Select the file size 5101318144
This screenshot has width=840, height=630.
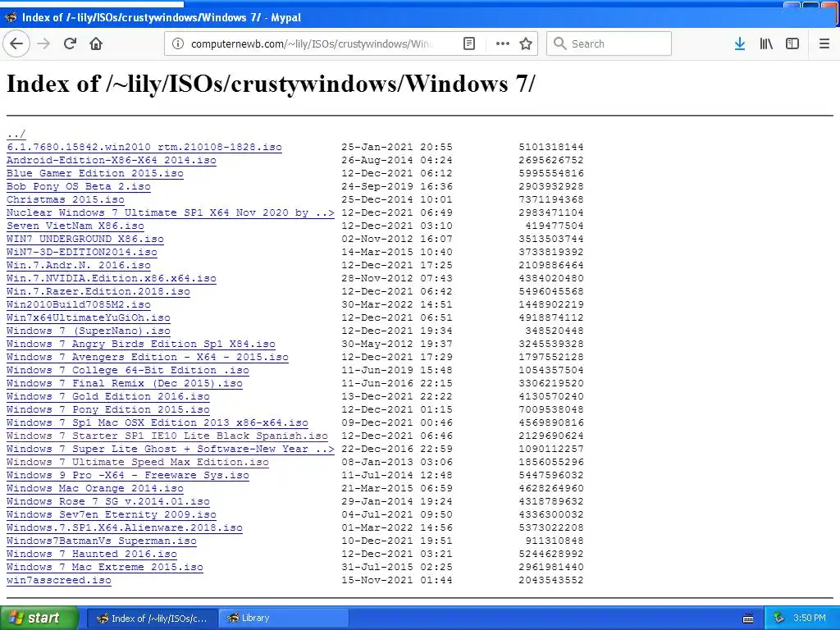pos(551,147)
